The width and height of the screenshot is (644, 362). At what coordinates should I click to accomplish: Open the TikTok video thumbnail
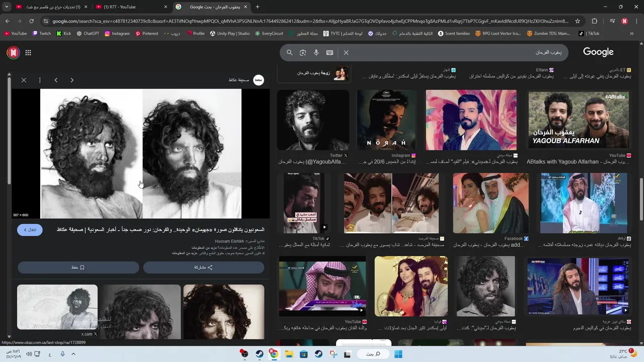304,203
